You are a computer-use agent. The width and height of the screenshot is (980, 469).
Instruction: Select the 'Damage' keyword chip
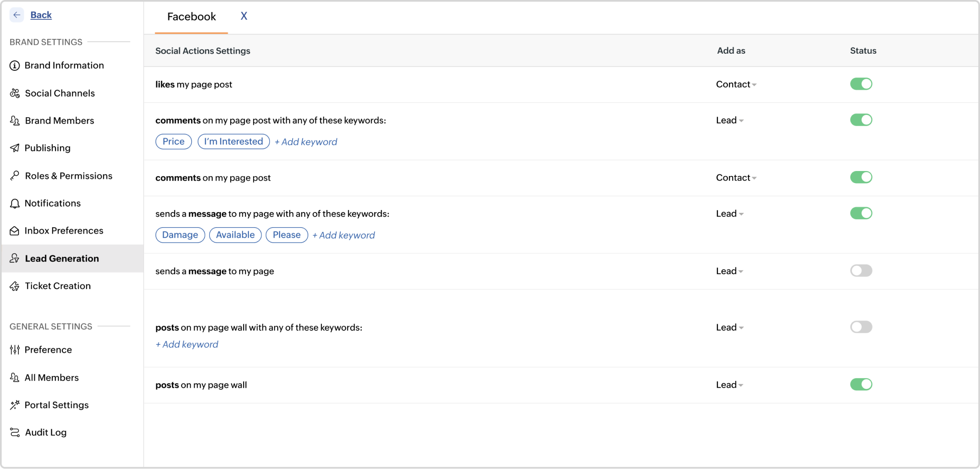[x=180, y=235]
